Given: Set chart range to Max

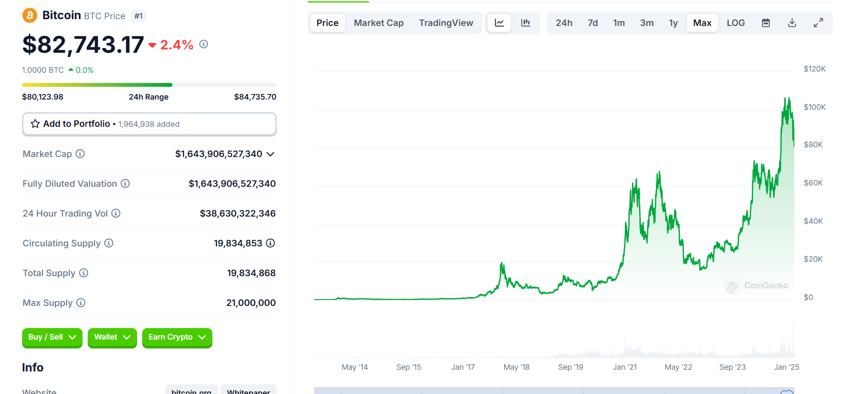Looking at the screenshot, I should pyautogui.click(x=702, y=23).
